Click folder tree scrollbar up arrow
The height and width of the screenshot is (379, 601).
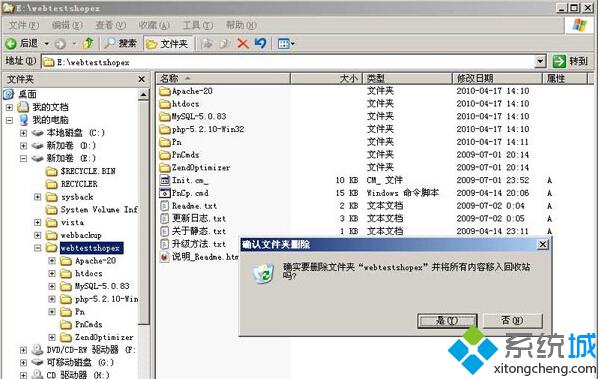point(143,94)
